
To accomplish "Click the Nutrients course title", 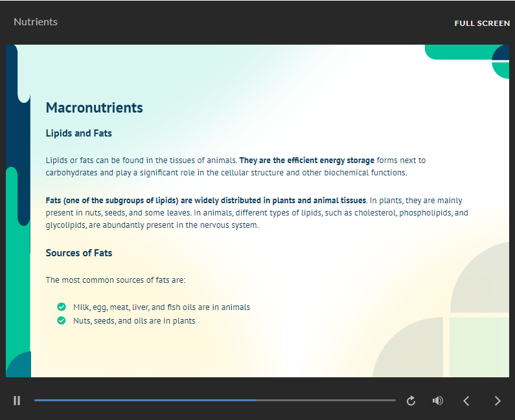I will [36, 22].
